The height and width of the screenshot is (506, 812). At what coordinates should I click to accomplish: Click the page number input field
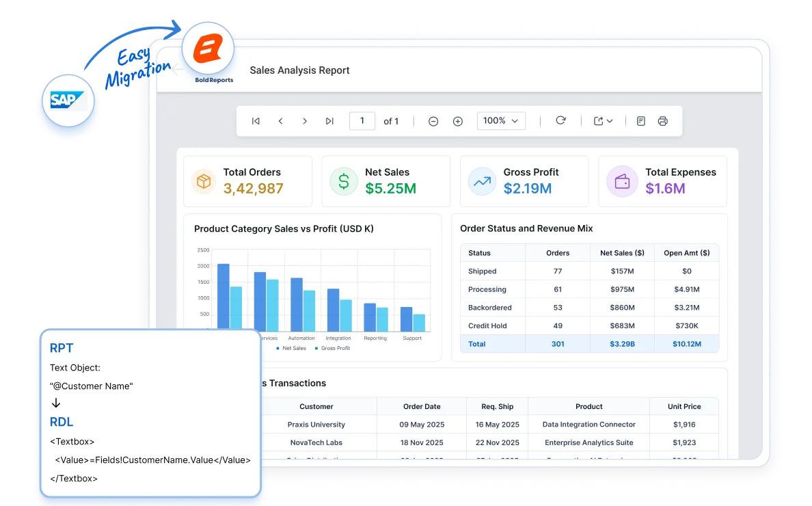click(x=362, y=120)
